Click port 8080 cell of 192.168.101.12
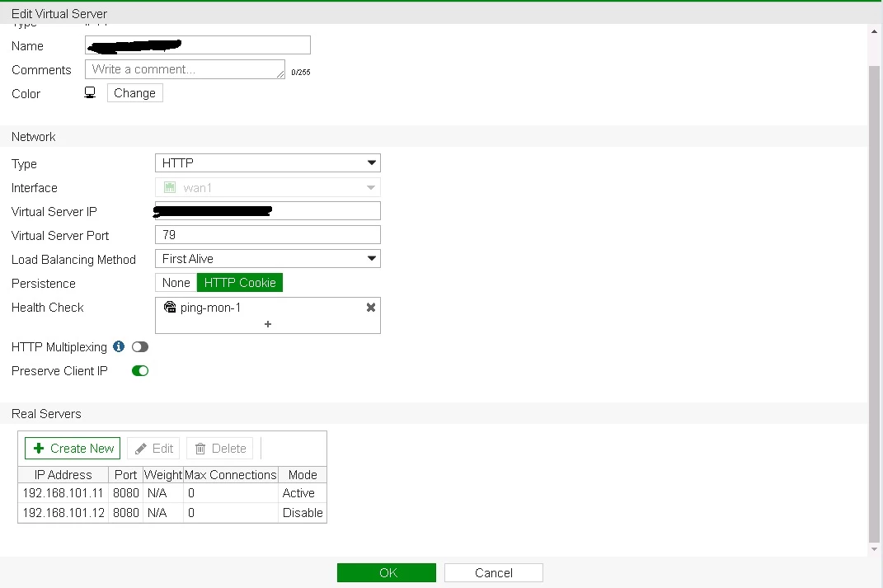This screenshot has width=883, height=588. [x=125, y=512]
